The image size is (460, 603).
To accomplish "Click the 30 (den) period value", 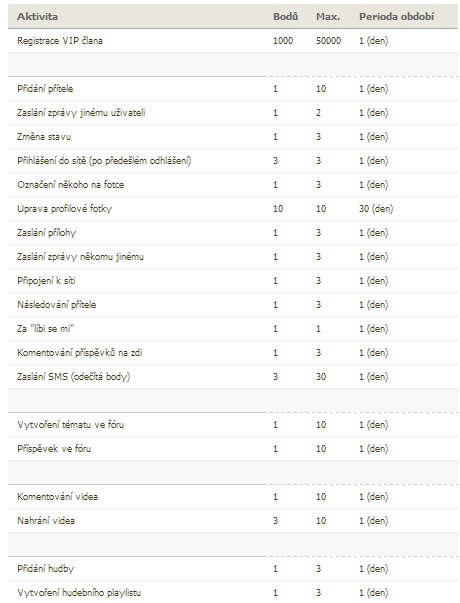I will pos(376,209).
